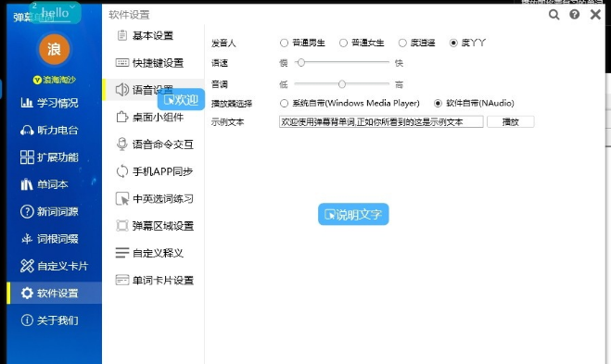Click the 单词本 books icon
The height and width of the screenshot is (364, 611).
[x=27, y=184]
